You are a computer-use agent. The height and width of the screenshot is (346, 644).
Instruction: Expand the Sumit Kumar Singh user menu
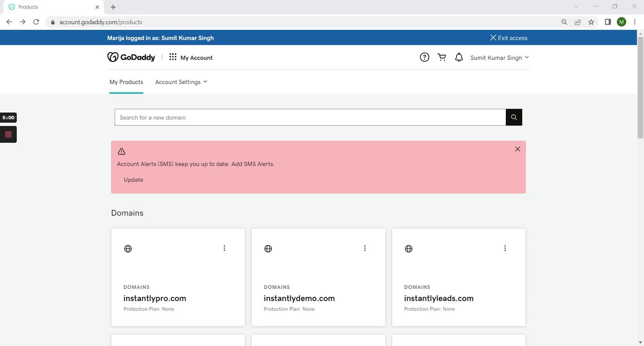point(499,58)
